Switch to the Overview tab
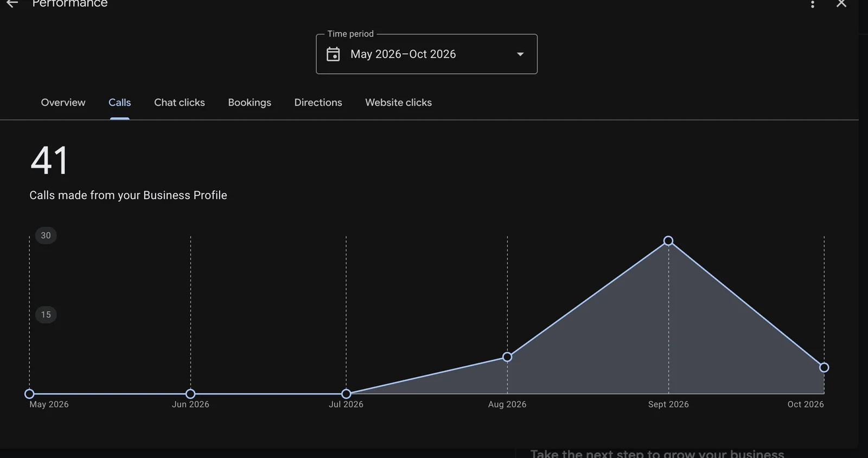Image resolution: width=868 pixels, height=458 pixels. pyautogui.click(x=63, y=103)
